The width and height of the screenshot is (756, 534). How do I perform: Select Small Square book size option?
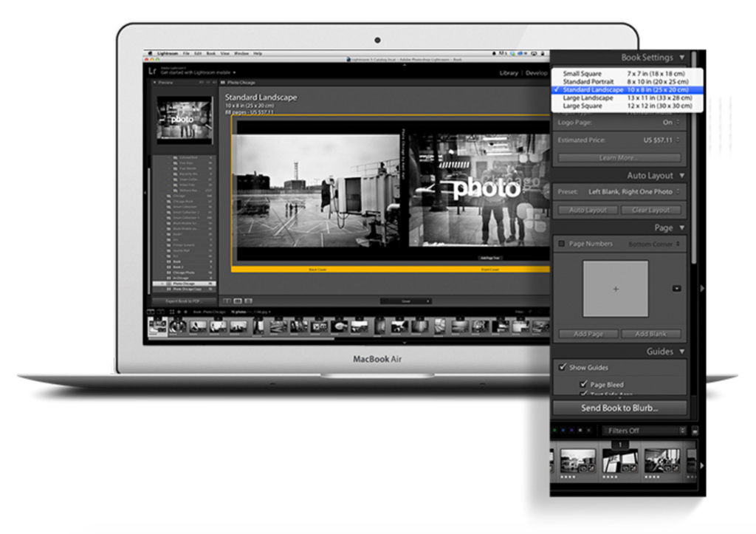627,73
